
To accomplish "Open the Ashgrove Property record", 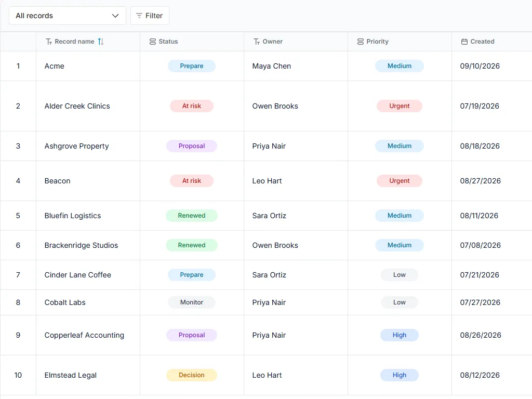I will pyautogui.click(x=77, y=146).
